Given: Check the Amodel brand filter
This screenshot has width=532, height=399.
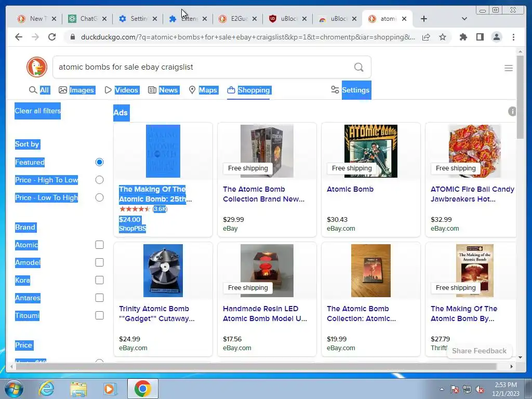Looking at the screenshot, I should (99, 262).
